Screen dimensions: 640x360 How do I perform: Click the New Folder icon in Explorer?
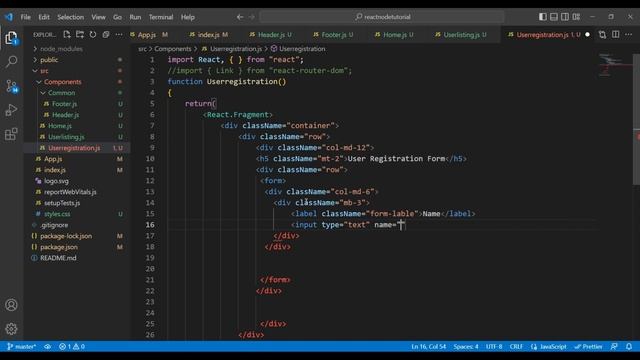pos(80,35)
